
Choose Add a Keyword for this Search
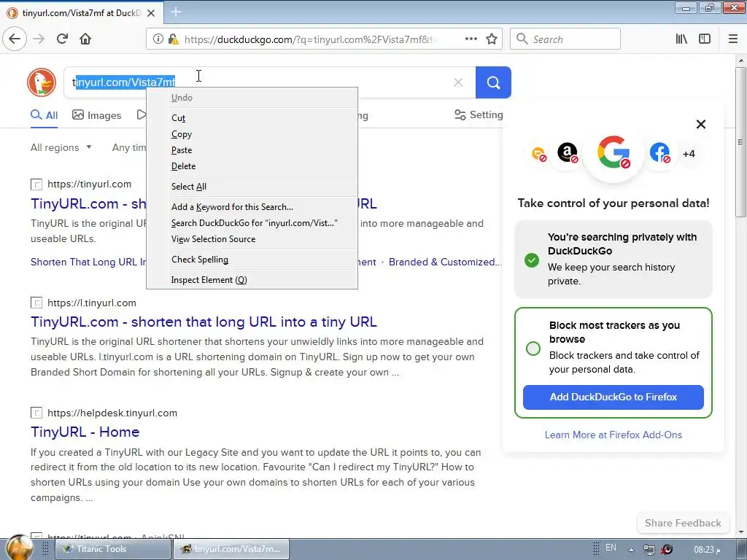pos(252,207)
